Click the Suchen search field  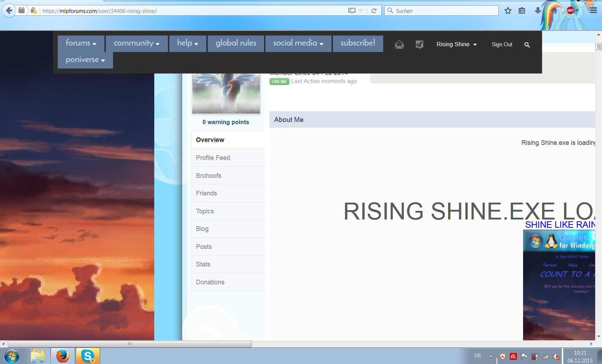pos(441,11)
